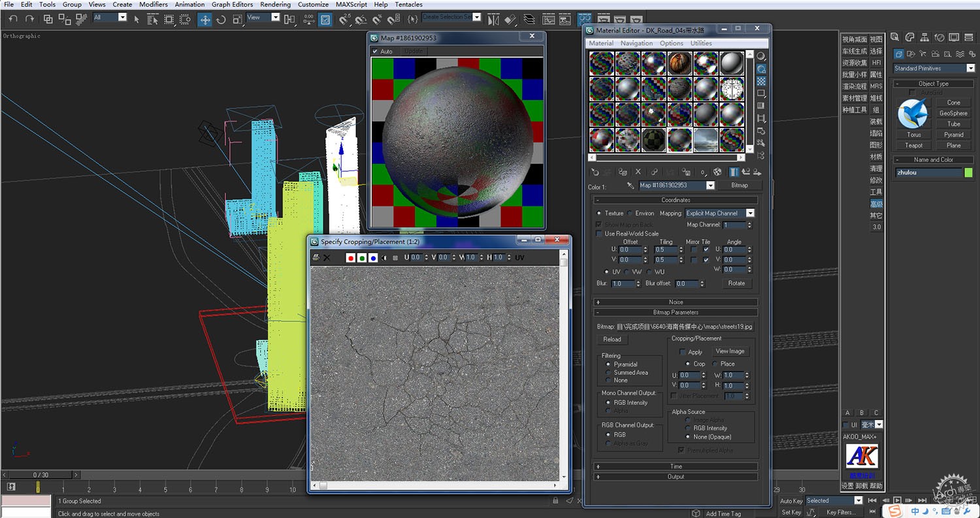Screen dimensions: 980x518
Task: Click Show Map in Viewport globe icon
Action: [717, 172]
